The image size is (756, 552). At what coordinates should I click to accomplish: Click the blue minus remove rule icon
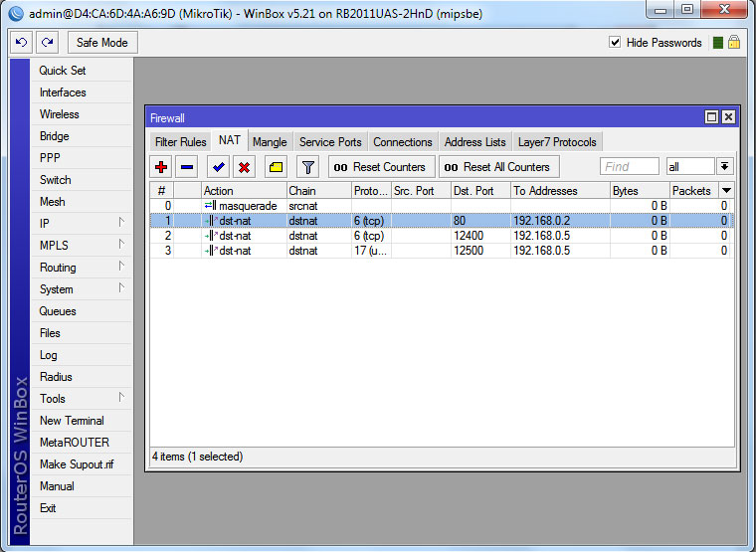pos(186,167)
